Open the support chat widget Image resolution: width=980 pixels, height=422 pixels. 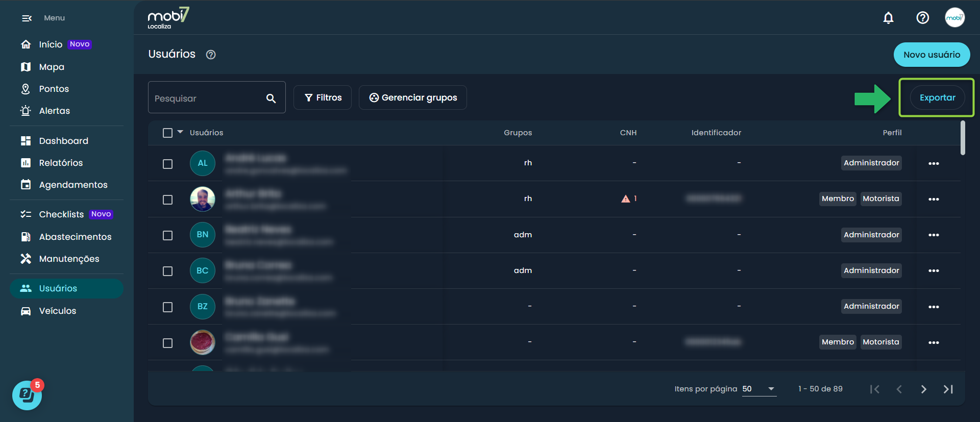pos(27,395)
